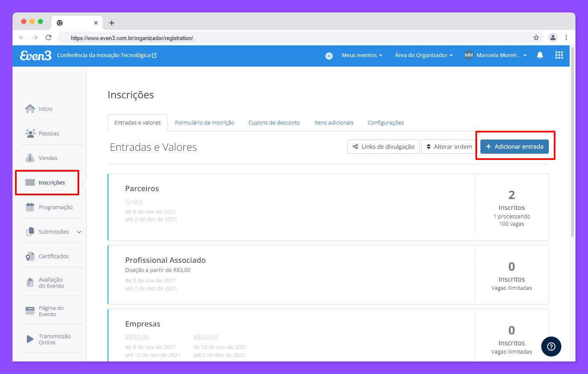
Task: Click the help question mark button
Action: pos(551,347)
